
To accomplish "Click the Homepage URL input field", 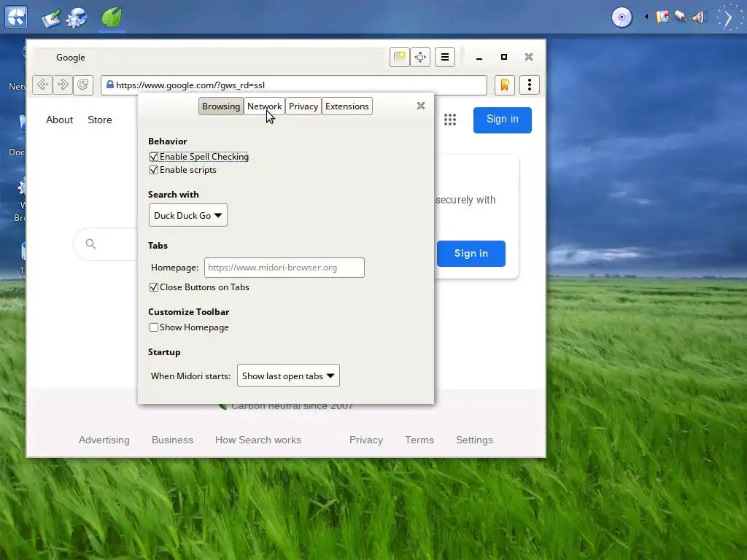I will point(285,268).
